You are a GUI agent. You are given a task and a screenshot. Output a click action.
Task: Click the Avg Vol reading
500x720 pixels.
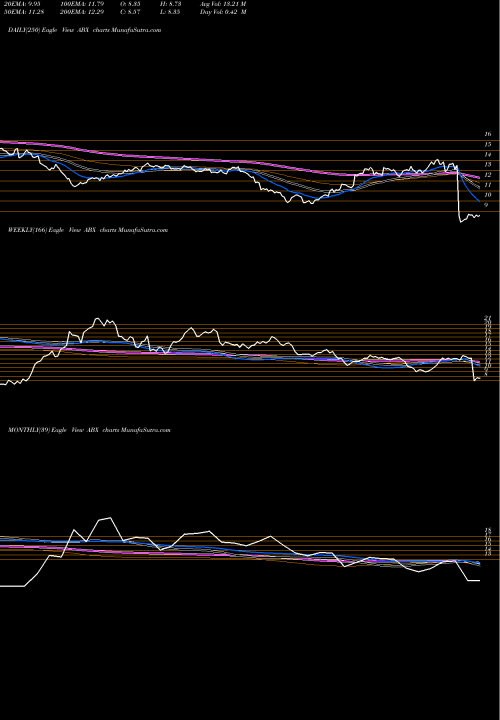[223, 4]
